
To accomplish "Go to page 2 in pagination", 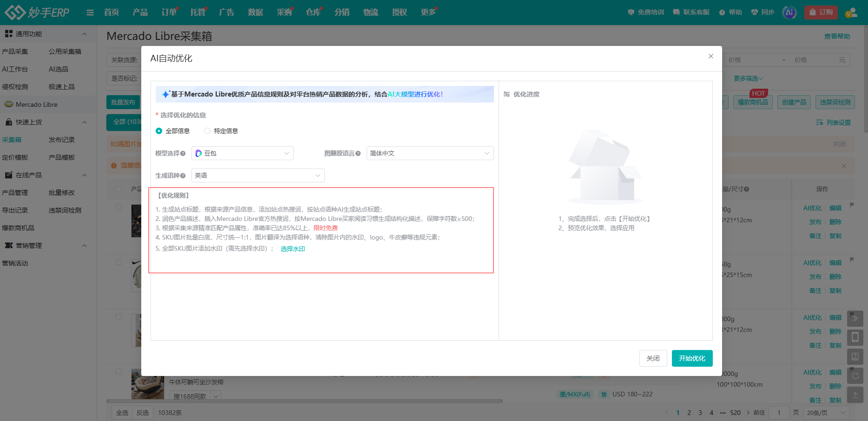I will pos(689,413).
